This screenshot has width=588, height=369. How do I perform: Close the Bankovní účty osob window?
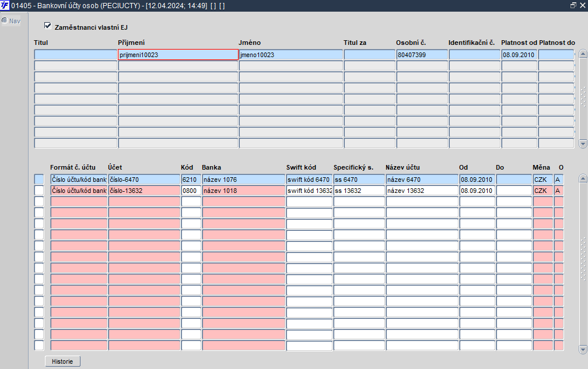583,6
